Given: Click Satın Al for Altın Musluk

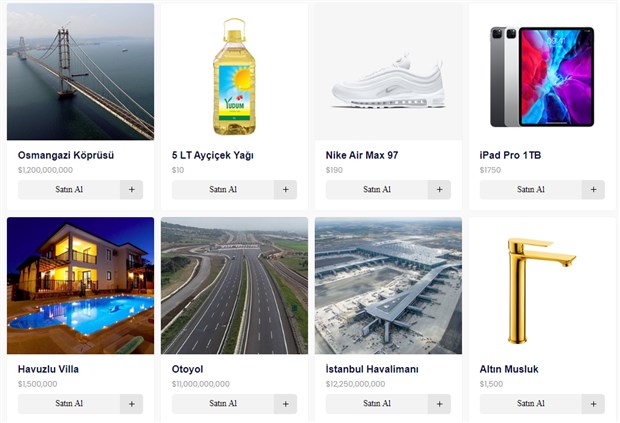Looking at the screenshot, I should [531, 404].
